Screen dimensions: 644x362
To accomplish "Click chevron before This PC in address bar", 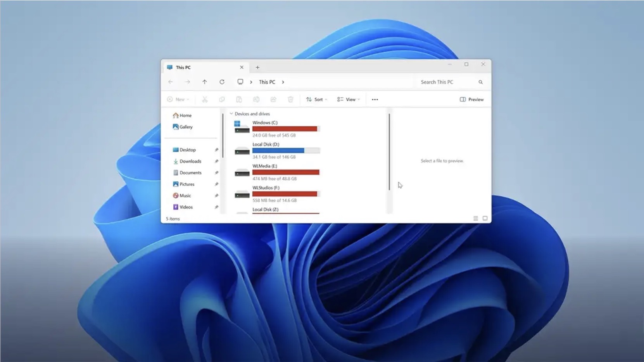I will [x=251, y=82].
